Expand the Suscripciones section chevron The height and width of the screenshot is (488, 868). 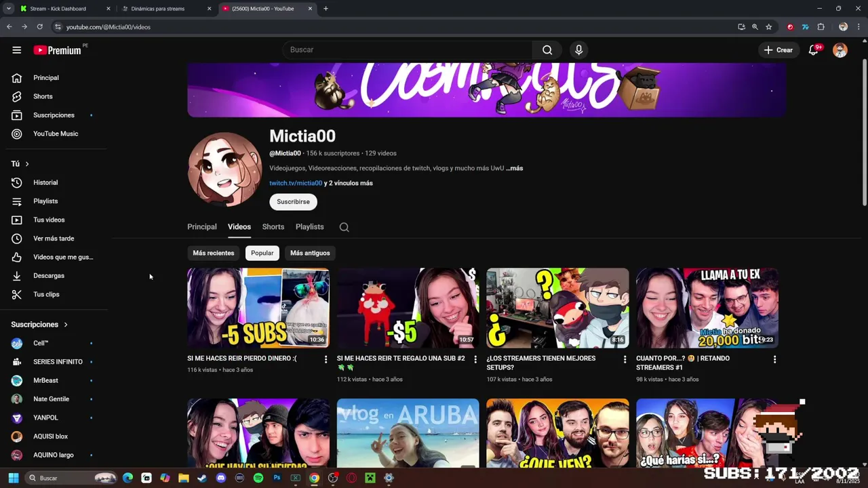point(66,325)
